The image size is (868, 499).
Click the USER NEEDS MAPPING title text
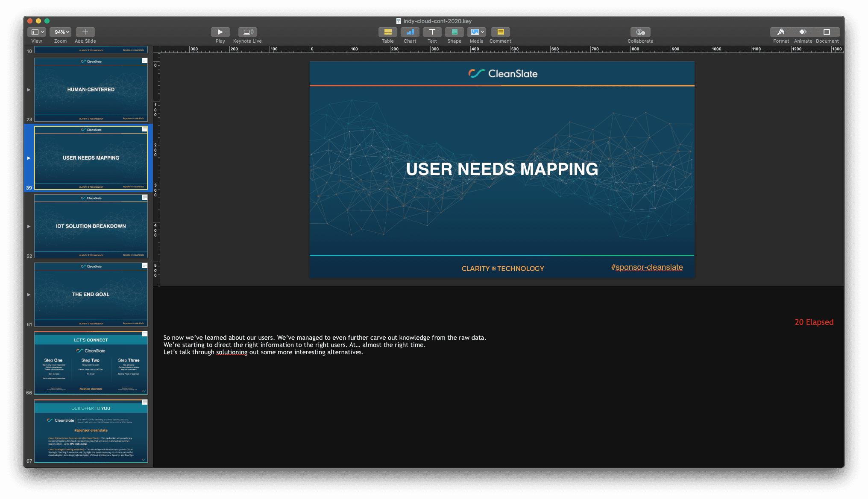[502, 169]
